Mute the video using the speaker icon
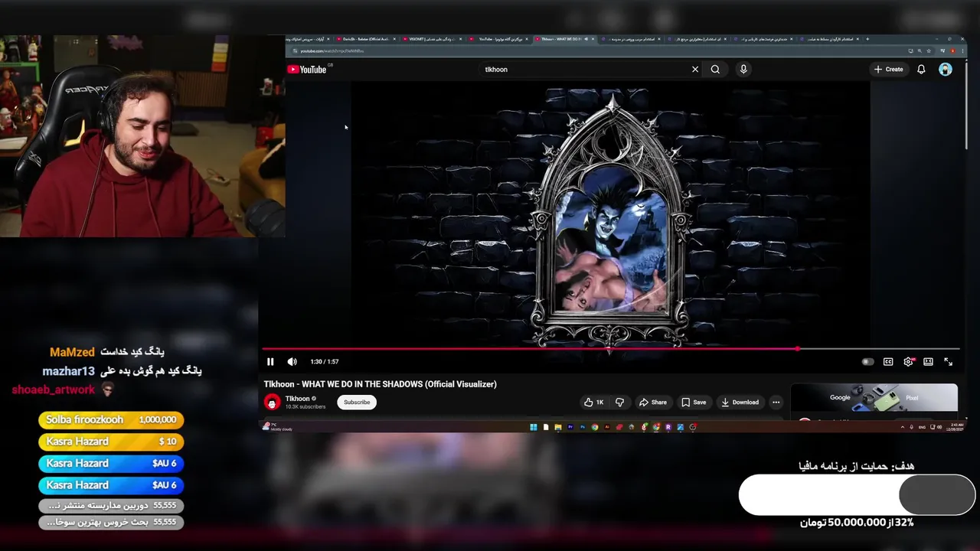The image size is (980, 551). pos(292,362)
